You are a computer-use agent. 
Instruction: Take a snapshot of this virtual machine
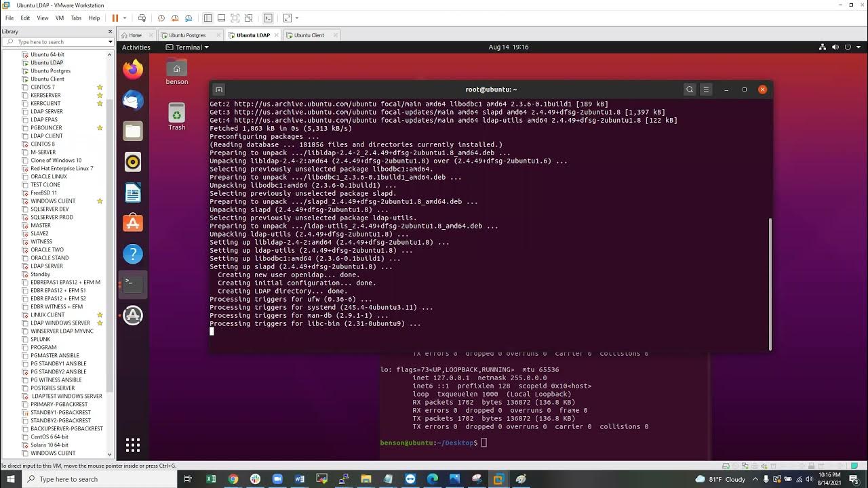point(161,18)
